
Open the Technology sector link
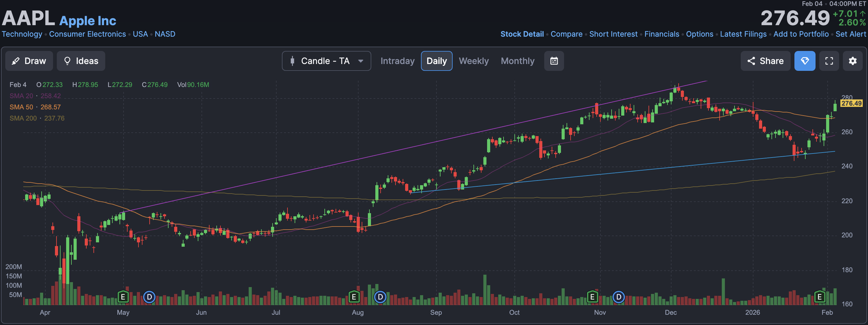(22, 34)
